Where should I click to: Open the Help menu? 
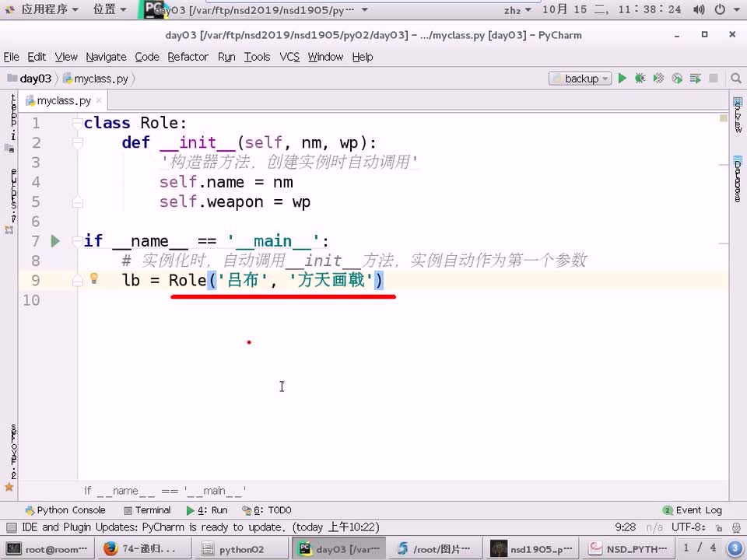362,57
